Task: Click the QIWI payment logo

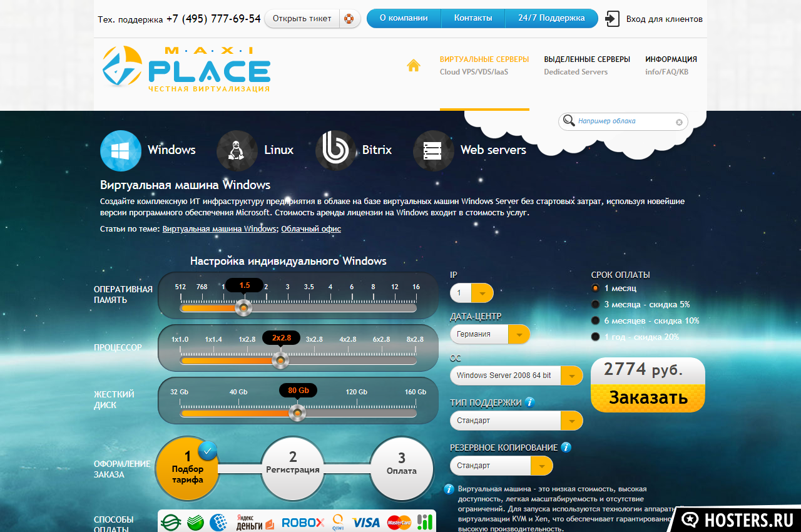Action: pos(338,522)
